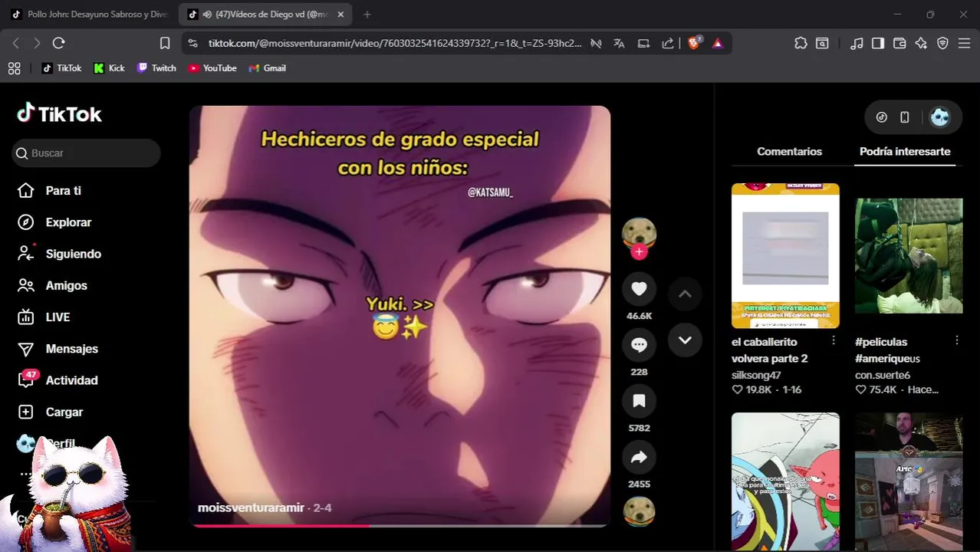The height and width of the screenshot is (552, 980).
Task: Like the video with the heart icon
Action: 639,290
